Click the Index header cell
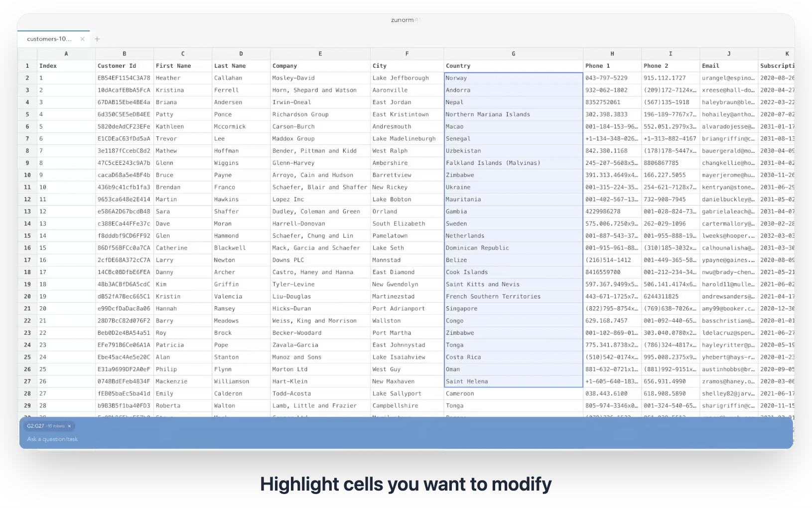Viewport: 812px width, 508px height. click(x=66, y=66)
